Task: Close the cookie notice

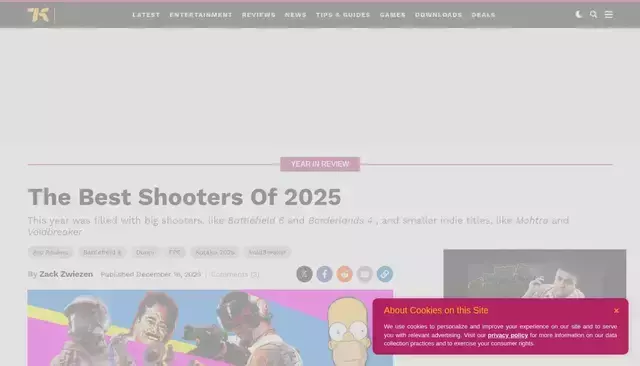Action: point(616,311)
